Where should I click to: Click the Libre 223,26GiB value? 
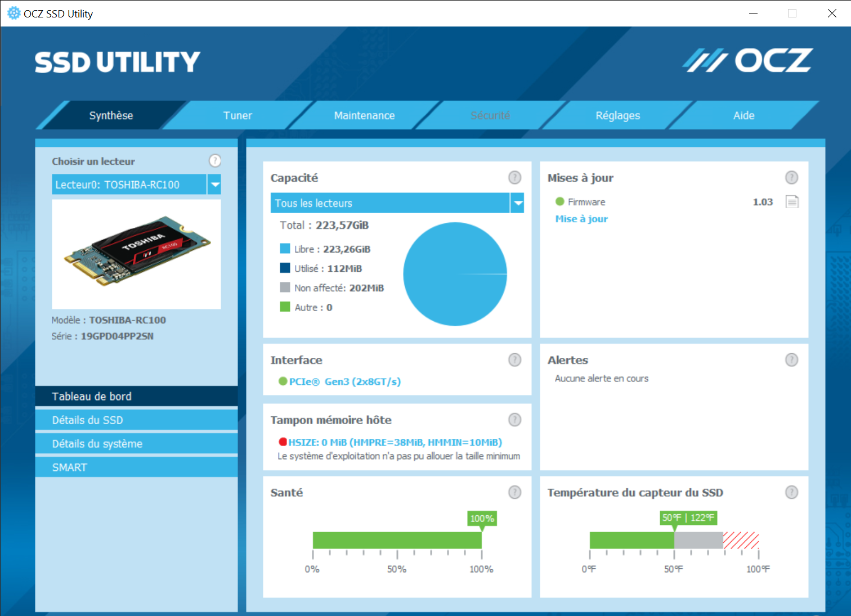click(347, 249)
